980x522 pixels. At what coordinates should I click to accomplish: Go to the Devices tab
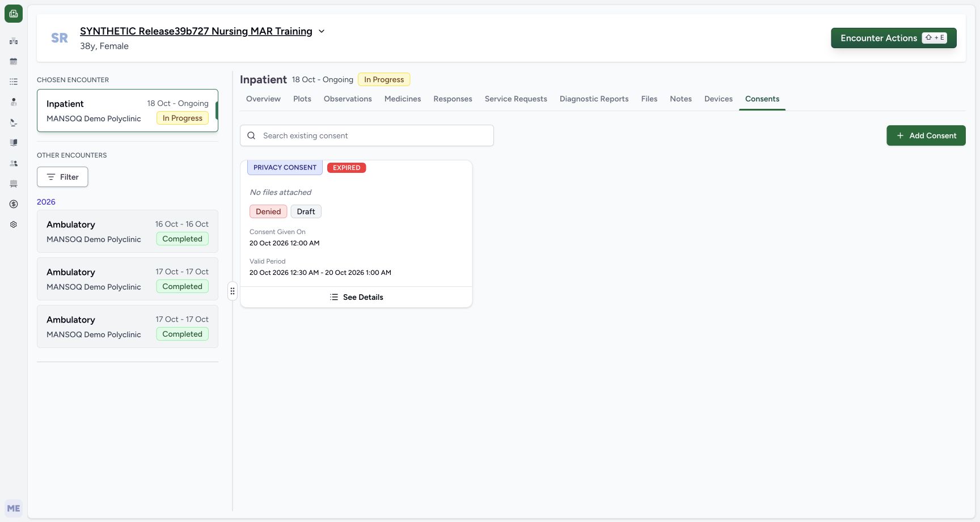coord(719,99)
